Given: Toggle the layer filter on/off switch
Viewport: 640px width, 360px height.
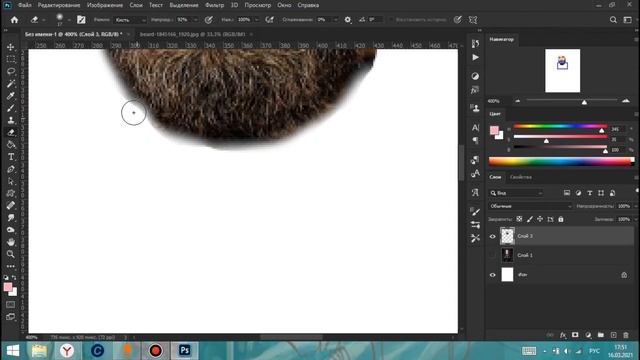Looking at the screenshot, I should point(637,191).
